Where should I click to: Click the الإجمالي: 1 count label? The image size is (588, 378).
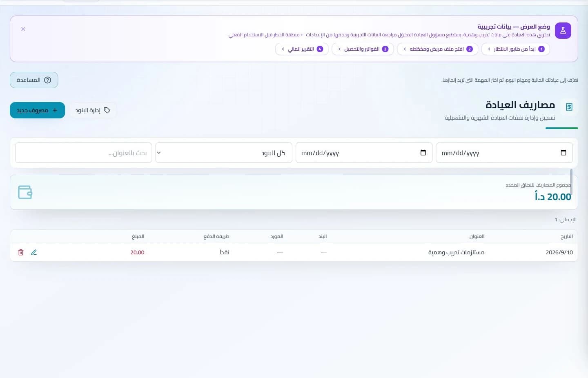click(566, 220)
